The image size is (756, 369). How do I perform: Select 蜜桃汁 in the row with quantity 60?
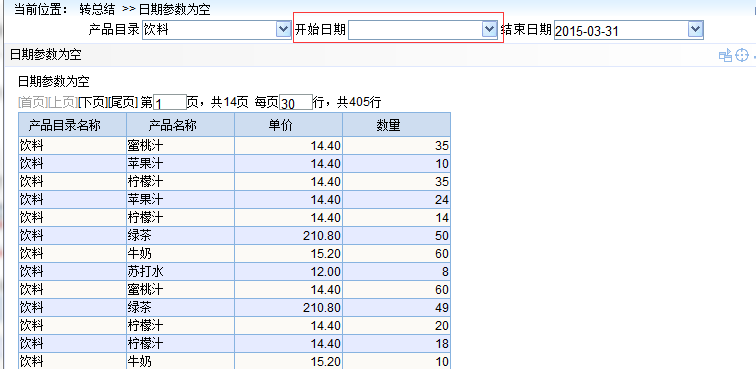click(180, 289)
